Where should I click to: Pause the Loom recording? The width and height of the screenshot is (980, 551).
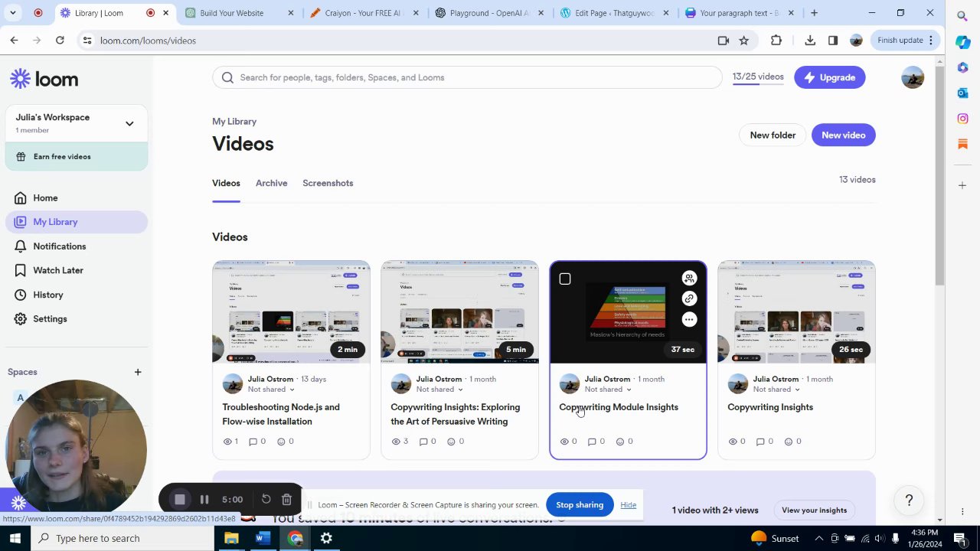[204, 500]
